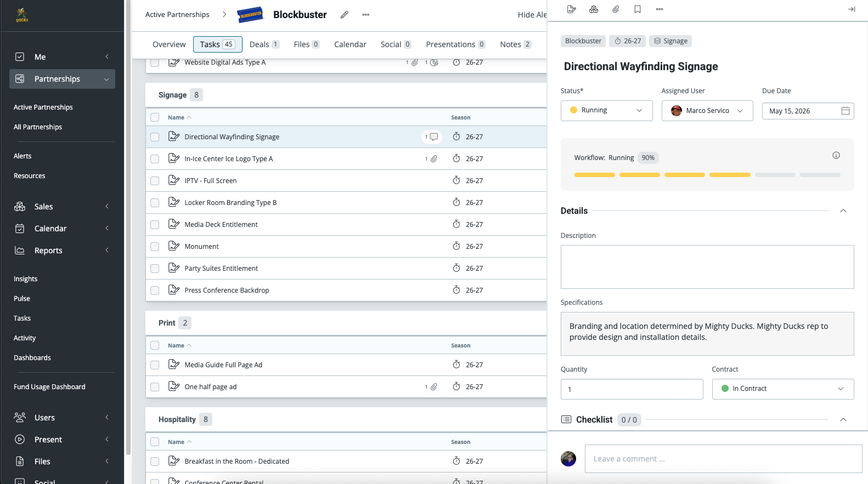This screenshot has width=868, height=484.
Task: Click the workflow info icon
Action: (x=836, y=156)
